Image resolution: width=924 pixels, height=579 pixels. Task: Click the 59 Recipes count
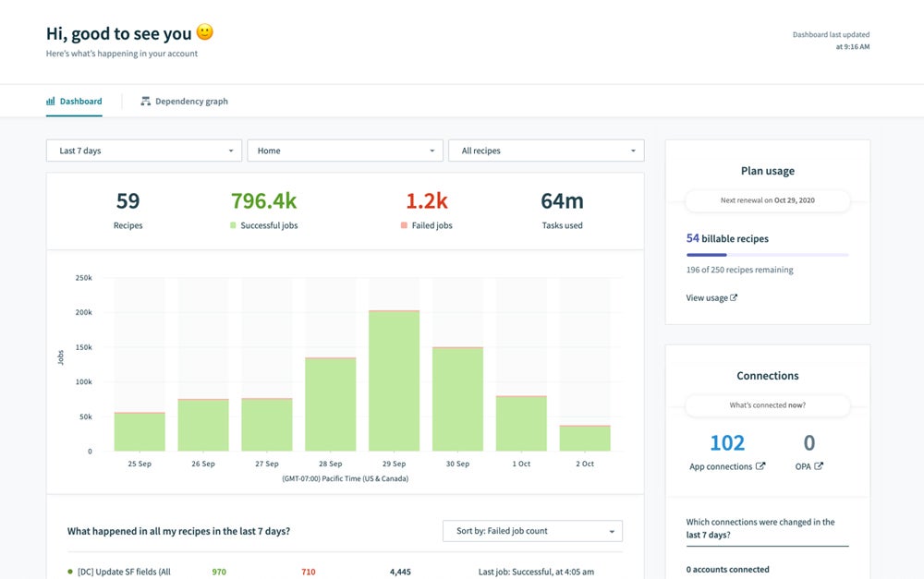(128, 201)
